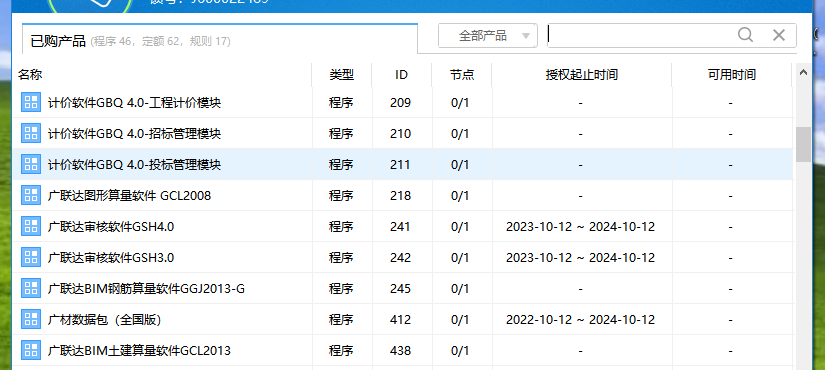Clear the search box with X icon
This screenshot has width=825, height=370.
(x=779, y=35)
